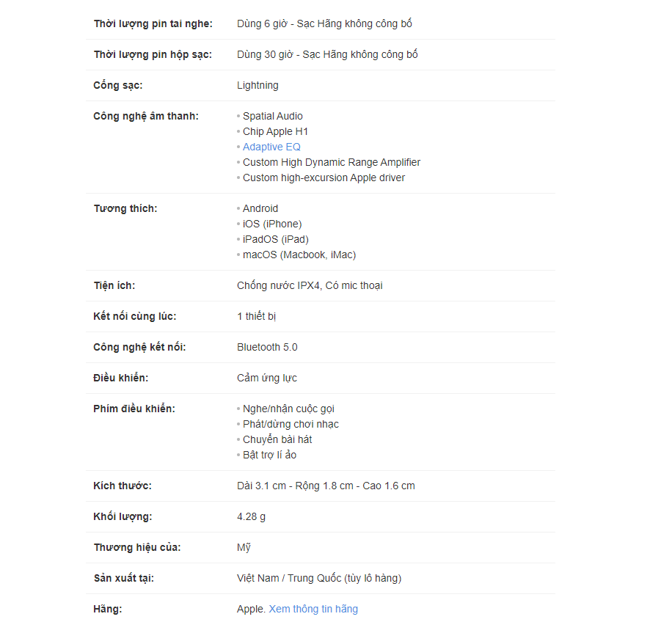Image resolution: width=672 pixels, height=622 pixels.
Task: Select the 'Bluetooth 5.0' connection value
Action: tap(267, 347)
